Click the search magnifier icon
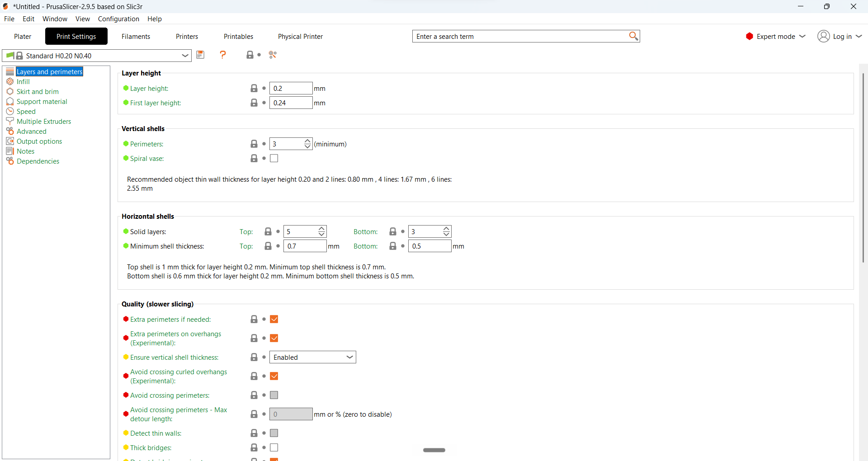Viewport: 868px width, 461px height. coord(633,36)
